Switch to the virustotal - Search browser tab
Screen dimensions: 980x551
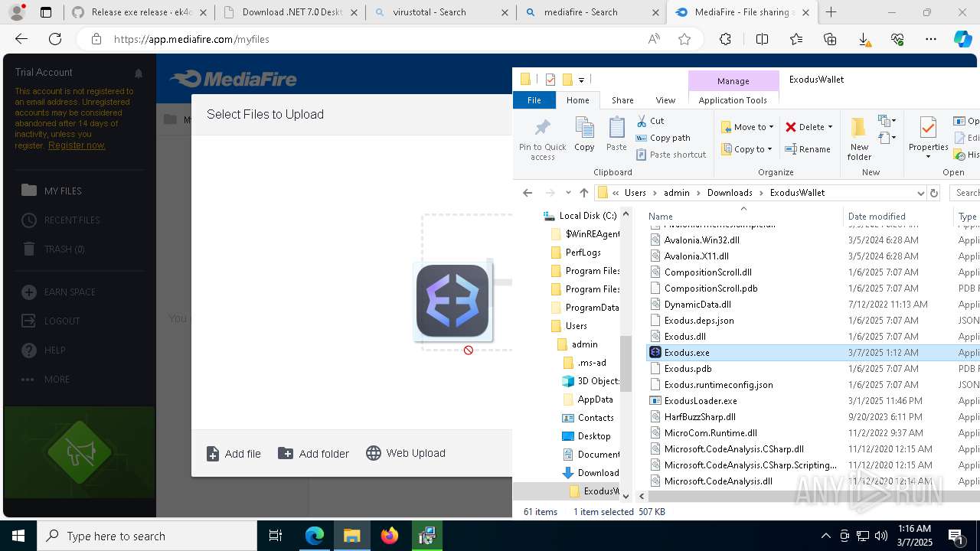pos(439,12)
